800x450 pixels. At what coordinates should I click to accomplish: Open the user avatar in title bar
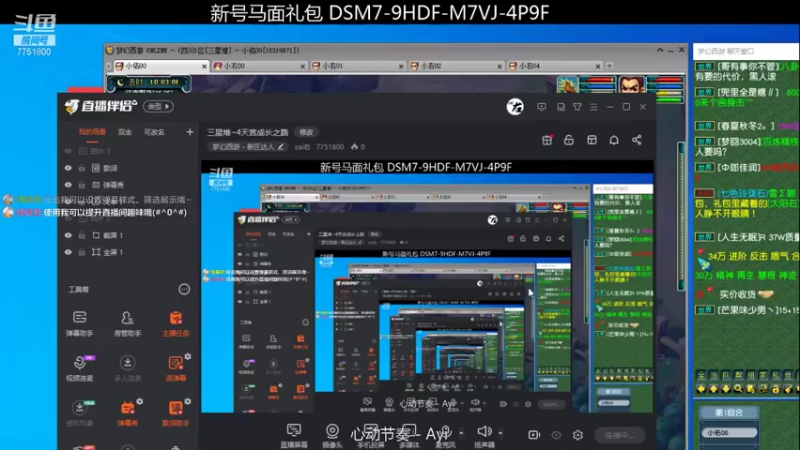tap(515, 107)
